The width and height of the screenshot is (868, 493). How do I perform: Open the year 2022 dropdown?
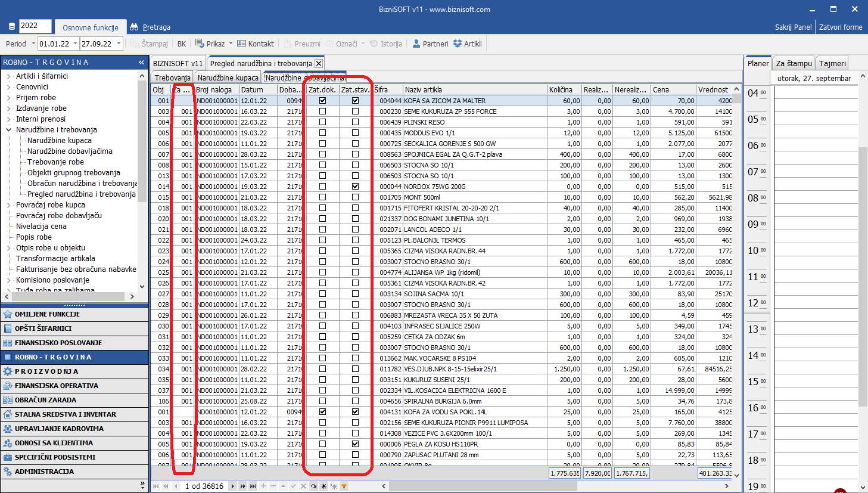tap(35, 26)
